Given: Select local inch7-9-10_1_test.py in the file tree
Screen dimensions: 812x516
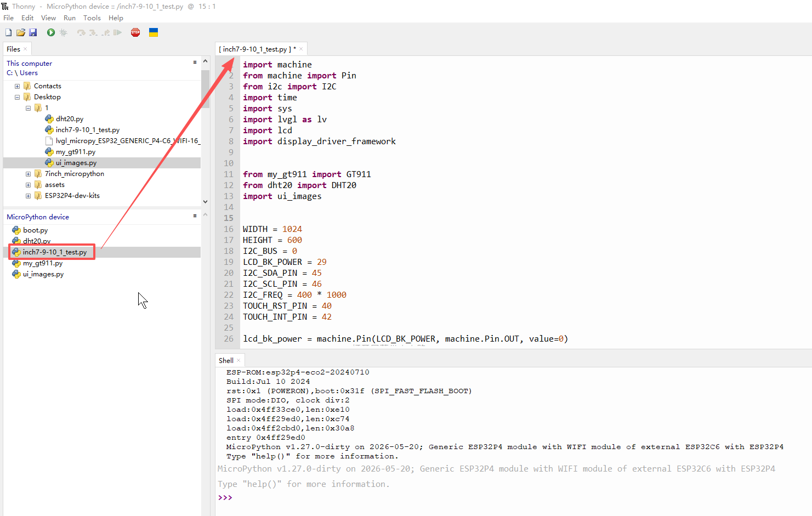Looking at the screenshot, I should tap(88, 130).
